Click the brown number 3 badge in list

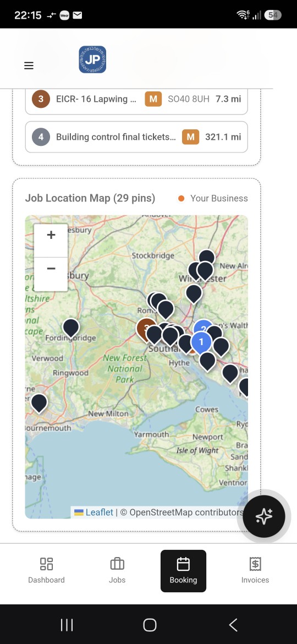pos(41,99)
